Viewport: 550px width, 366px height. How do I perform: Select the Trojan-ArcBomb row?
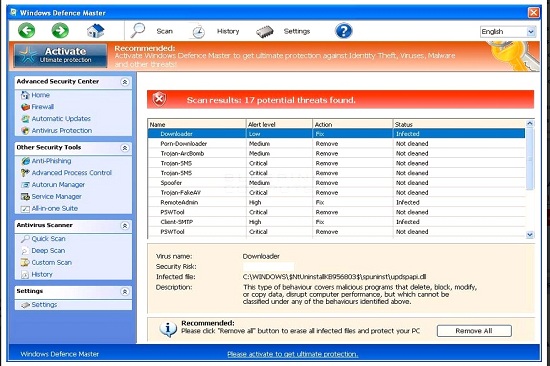pos(336,153)
